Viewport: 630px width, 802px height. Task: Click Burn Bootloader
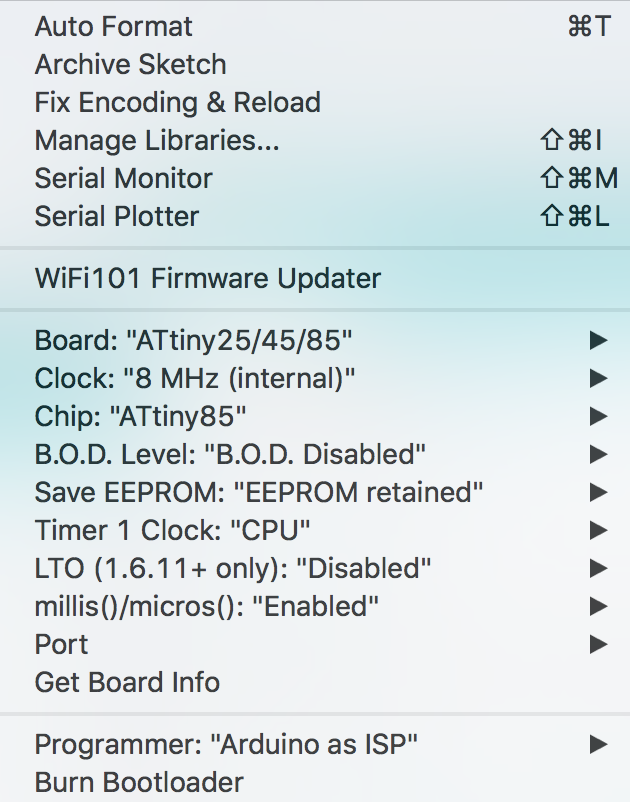pyautogui.click(x=131, y=781)
